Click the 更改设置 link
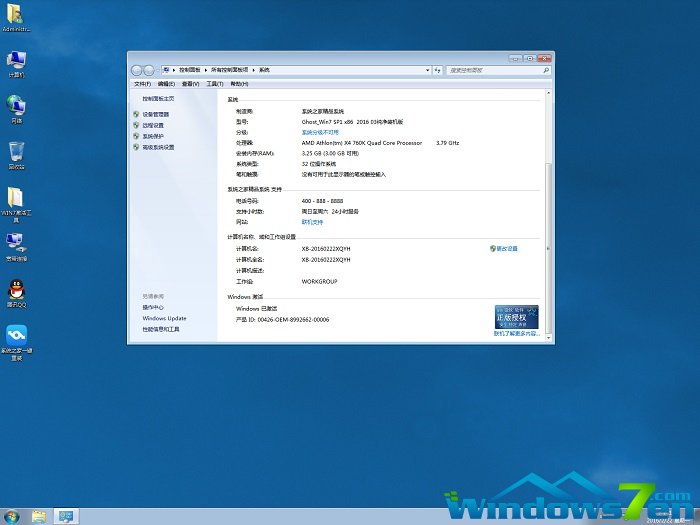 (507, 249)
